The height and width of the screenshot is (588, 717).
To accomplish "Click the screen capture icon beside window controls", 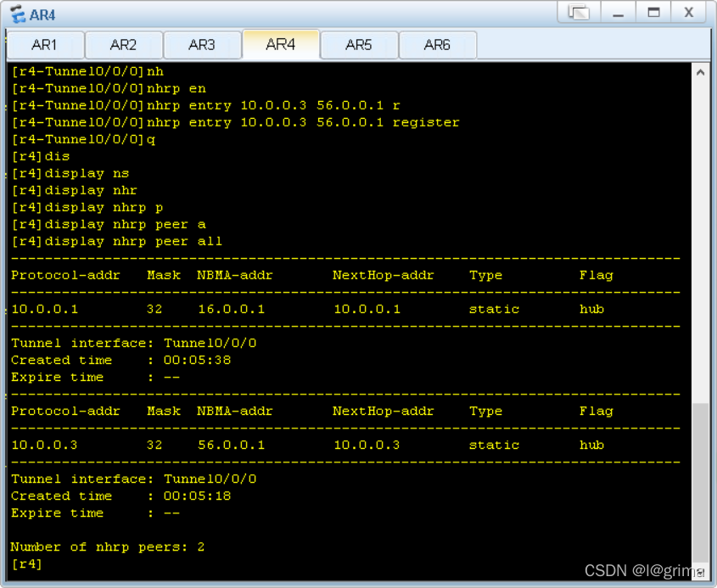I will [579, 11].
